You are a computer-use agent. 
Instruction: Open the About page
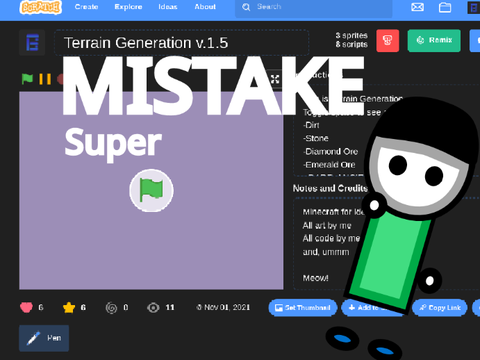click(x=205, y=7)
